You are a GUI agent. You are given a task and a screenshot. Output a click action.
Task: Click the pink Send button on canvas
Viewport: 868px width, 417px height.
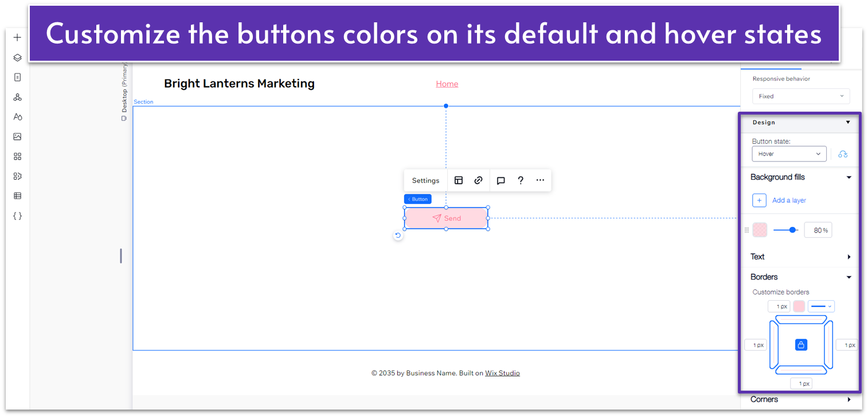(x=446, y=218)
